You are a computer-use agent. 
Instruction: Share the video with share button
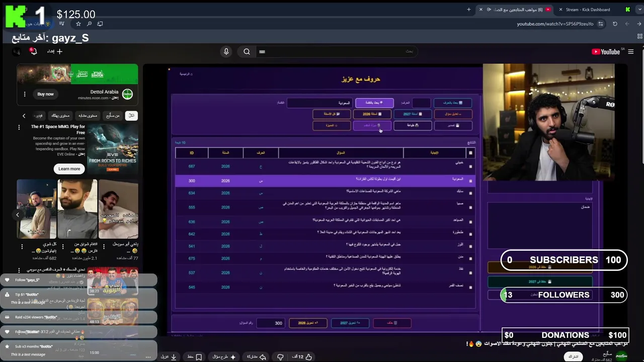point(256,357)
